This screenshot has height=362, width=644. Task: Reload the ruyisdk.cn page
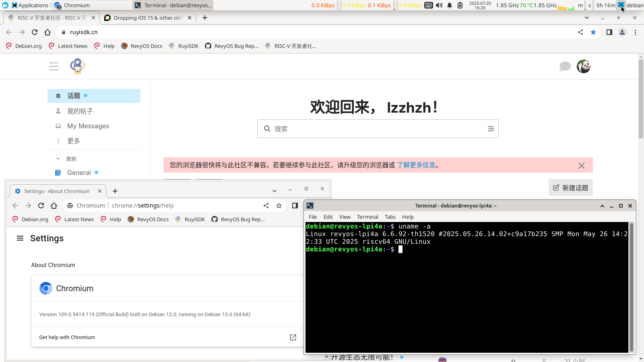pos(35,32)
